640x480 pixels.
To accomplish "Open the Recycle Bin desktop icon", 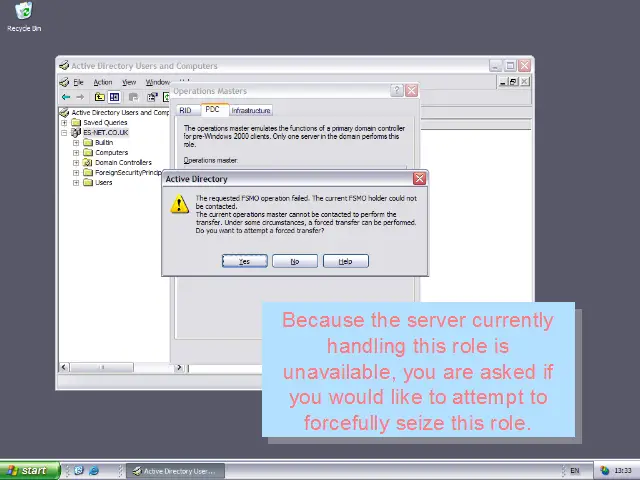I will click(24, 16).
